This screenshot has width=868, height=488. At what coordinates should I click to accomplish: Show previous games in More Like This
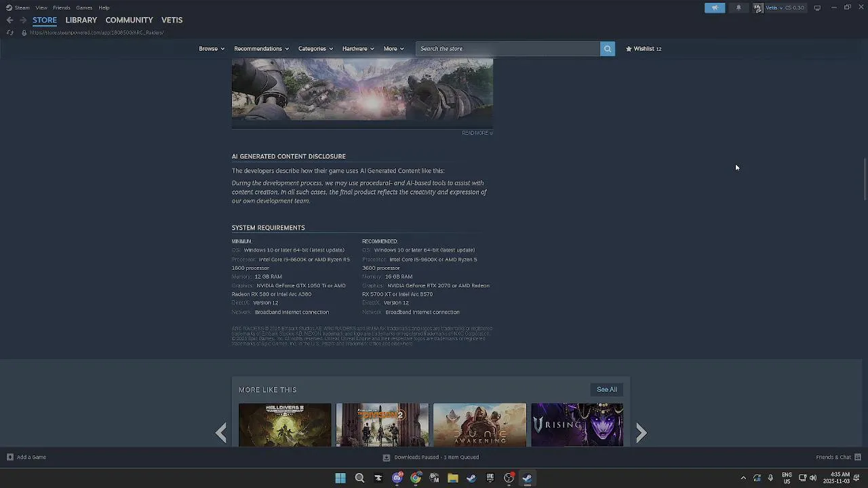point(221,432)
